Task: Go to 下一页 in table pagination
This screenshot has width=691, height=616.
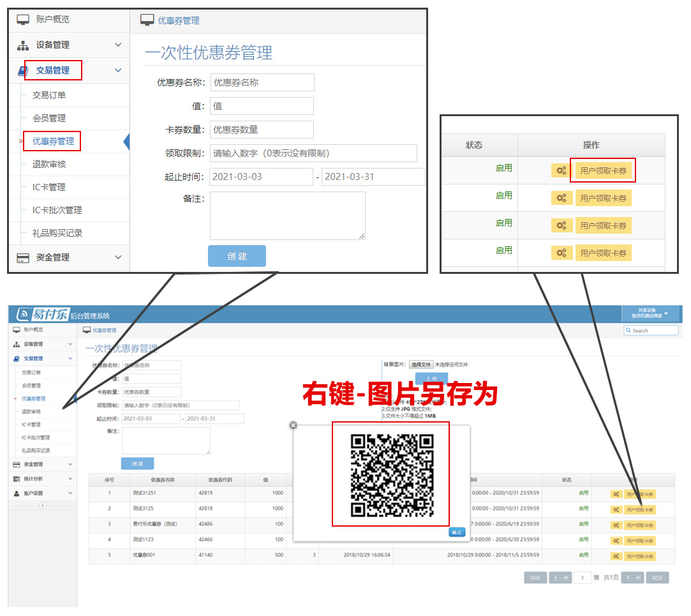Action: pos(633,578)
